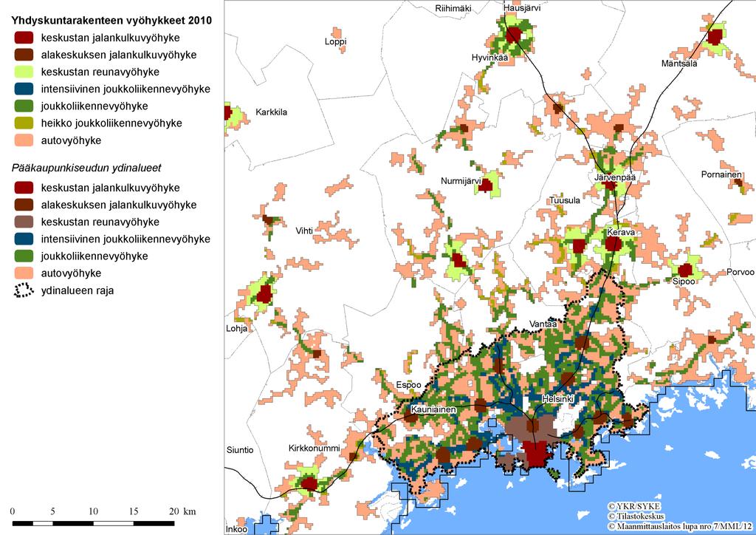This screenshot has width=756, height=535.
Task: Click the Tuusula map label
Action: tap(565, 200)
